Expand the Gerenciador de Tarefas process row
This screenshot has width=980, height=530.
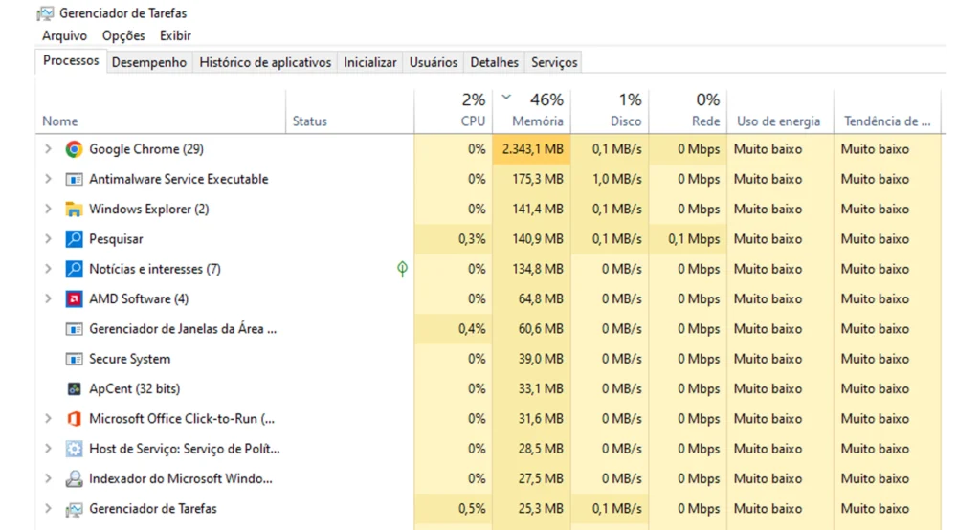48,509
